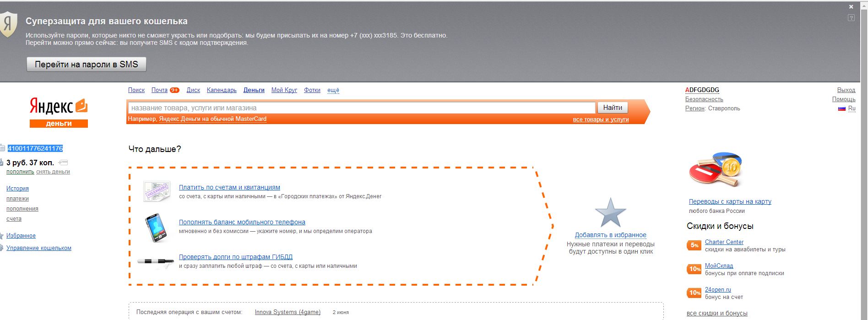Click the 10% badge next to 24open.ru

694,293
